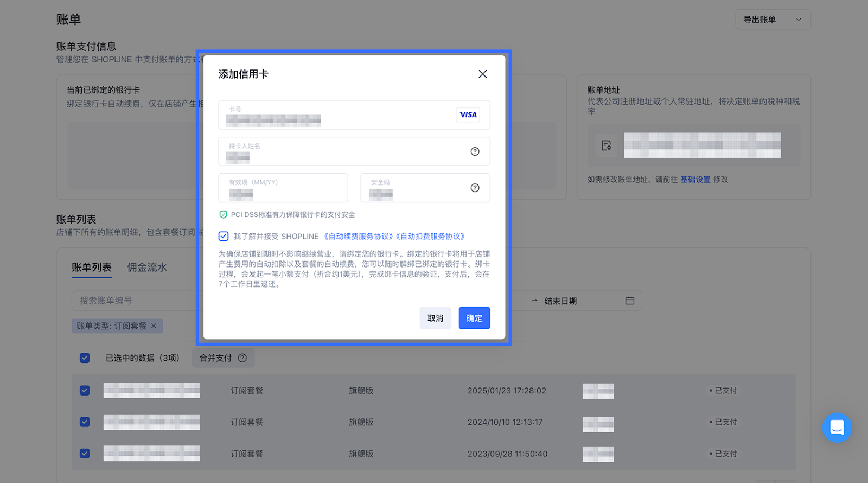
Task: Open the calendar picker icon
Action: 630,301
